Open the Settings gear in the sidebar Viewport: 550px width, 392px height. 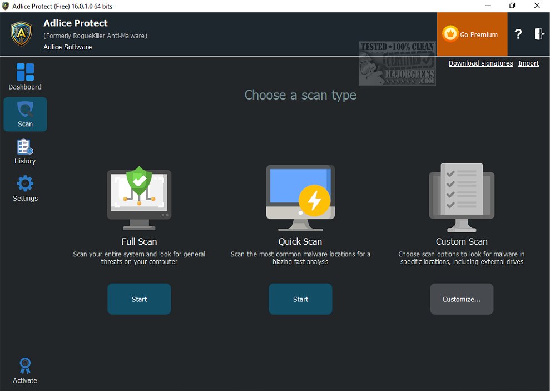(x=25, y=188)
